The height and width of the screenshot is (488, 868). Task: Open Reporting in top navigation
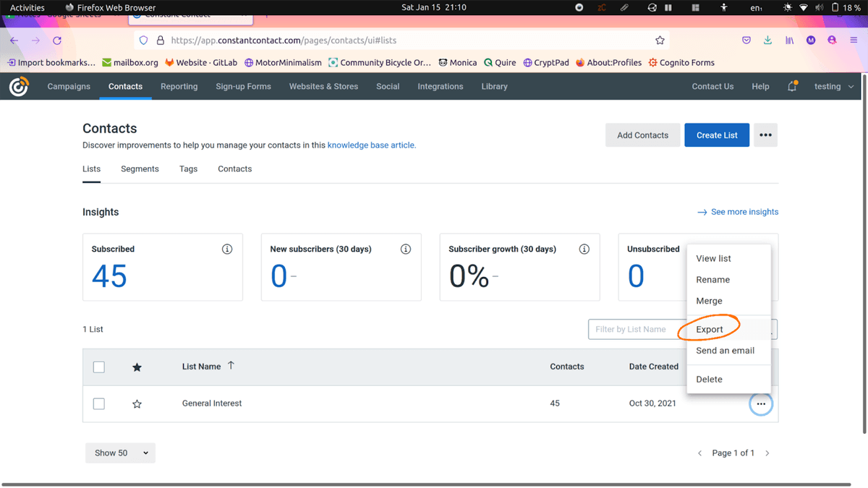[x=179, y=86]
